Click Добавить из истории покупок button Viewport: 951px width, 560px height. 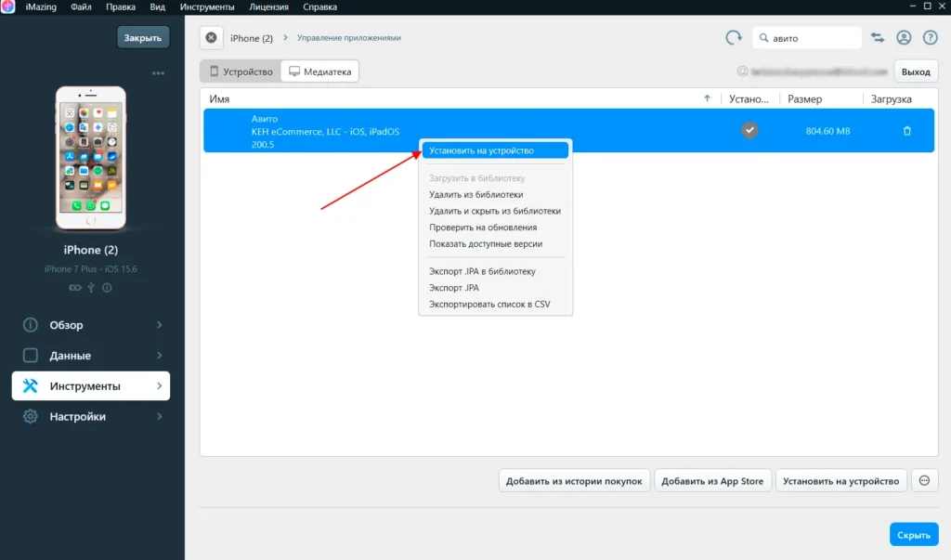pyautogui.click(x=574, y=480)
